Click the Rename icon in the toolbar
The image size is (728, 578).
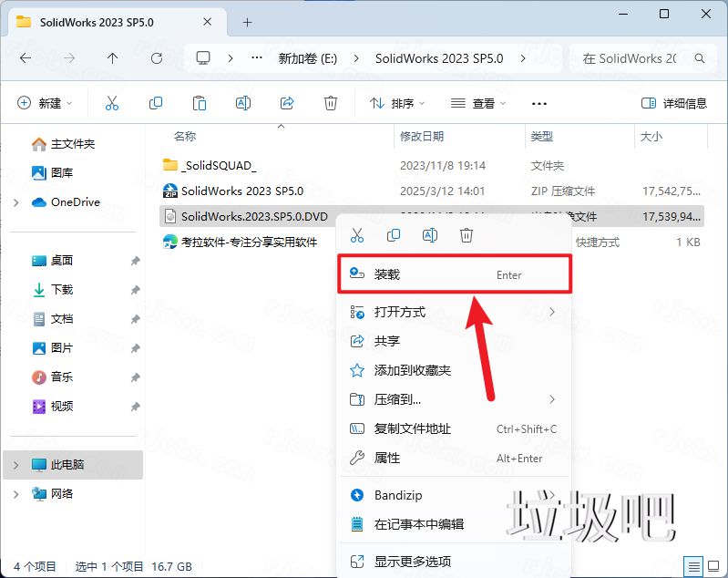243,103
